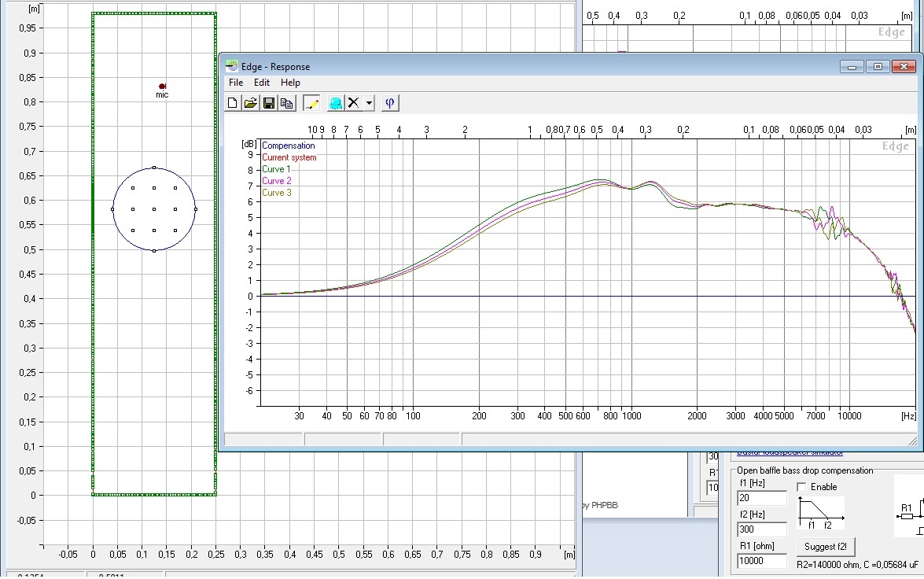Click the cyan store curve icon

pyautogui.click(x=336, y=103)
